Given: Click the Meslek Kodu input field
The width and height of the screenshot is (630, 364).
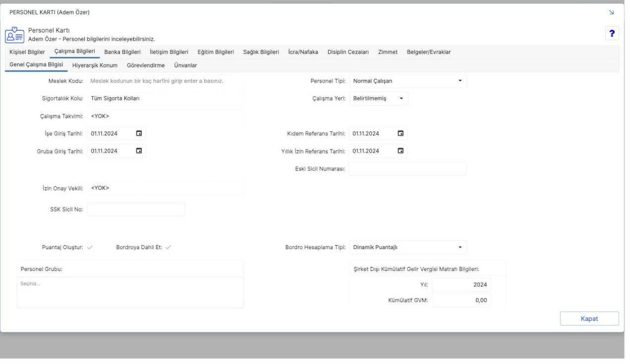Looking at the screenshot, I should click(x=165, y=81).
